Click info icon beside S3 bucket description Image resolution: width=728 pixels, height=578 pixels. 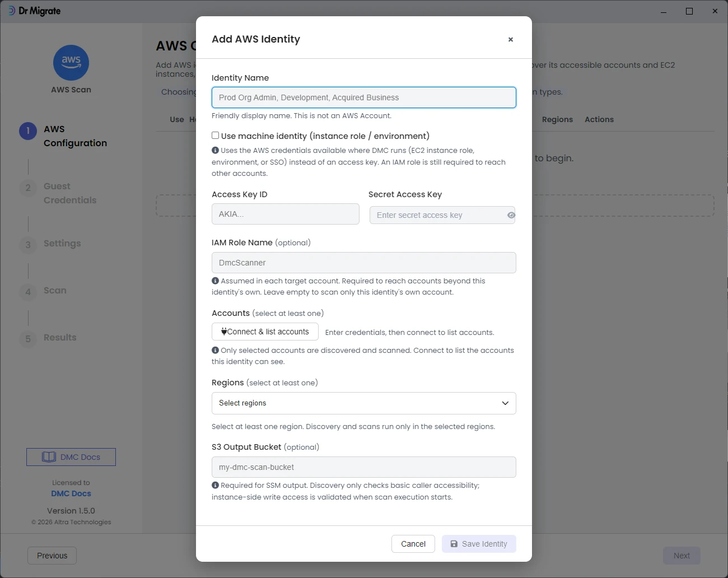click(x=215, y=485)
